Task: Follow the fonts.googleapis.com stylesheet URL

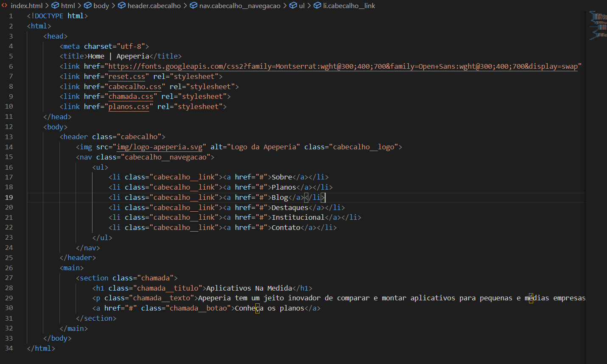Action: (x=343, y=66)
